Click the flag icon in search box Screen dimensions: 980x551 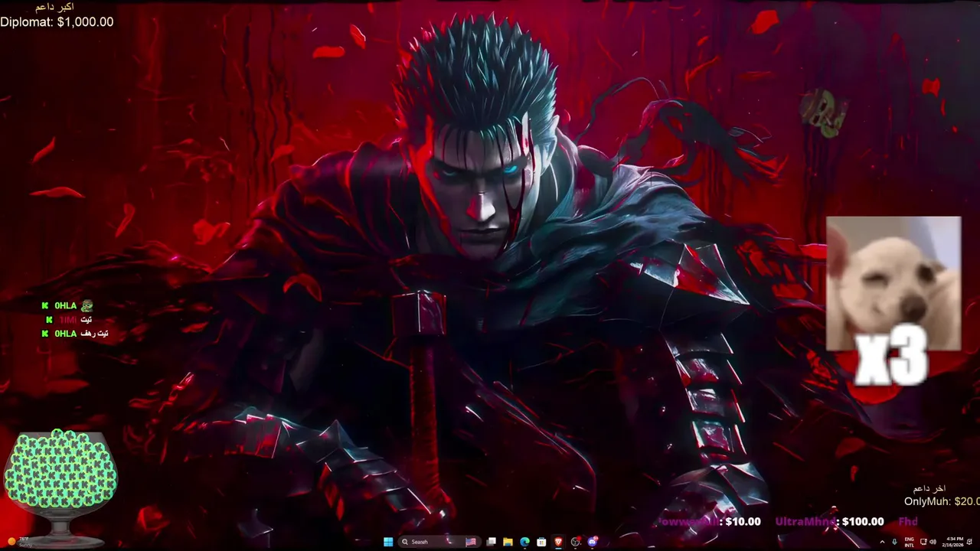point(471,542)
